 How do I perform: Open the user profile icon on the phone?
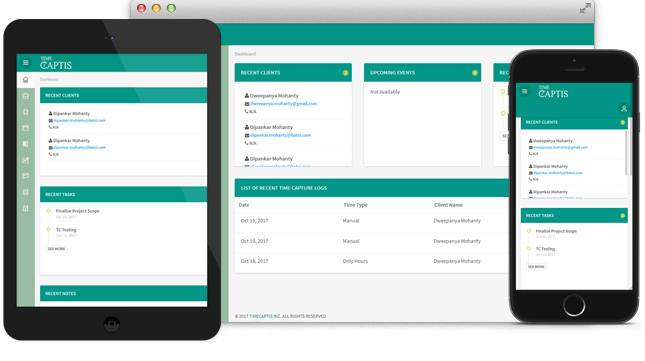coord(624,109)
